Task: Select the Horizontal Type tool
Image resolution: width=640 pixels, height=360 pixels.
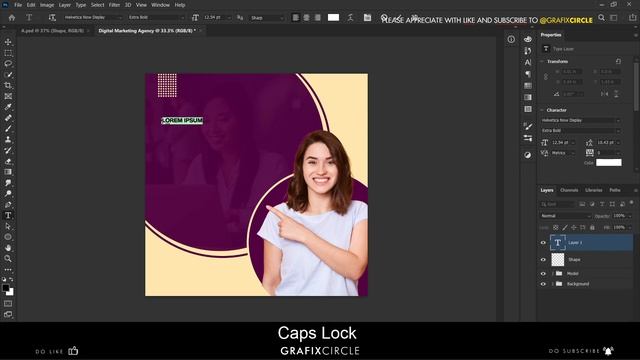Action: [8, 216]
